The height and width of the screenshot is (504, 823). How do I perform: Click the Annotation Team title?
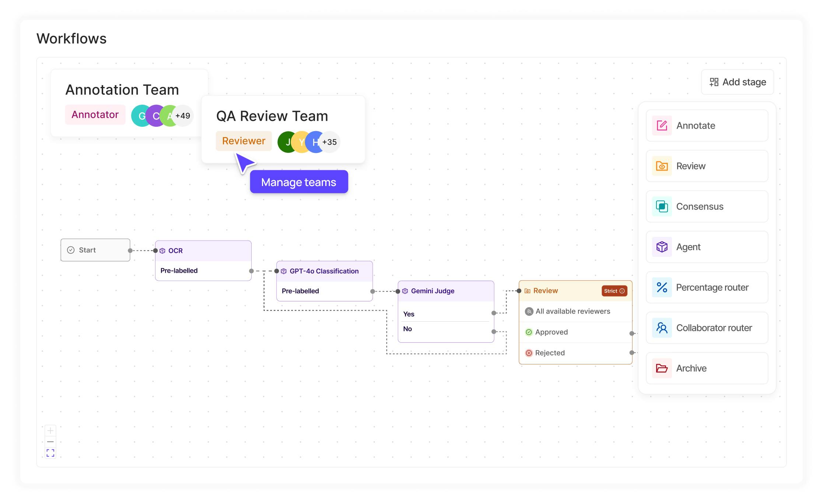coord(122,90)
